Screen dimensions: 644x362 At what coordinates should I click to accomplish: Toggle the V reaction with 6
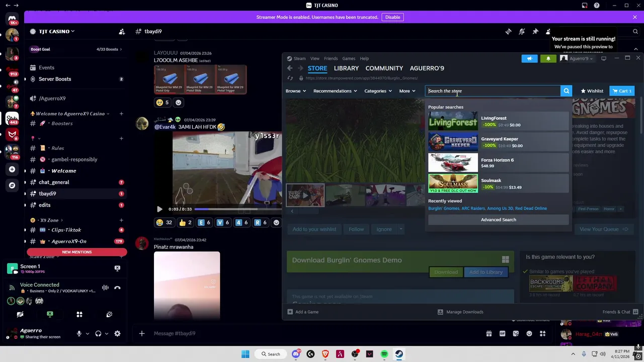tap(223, 222)
